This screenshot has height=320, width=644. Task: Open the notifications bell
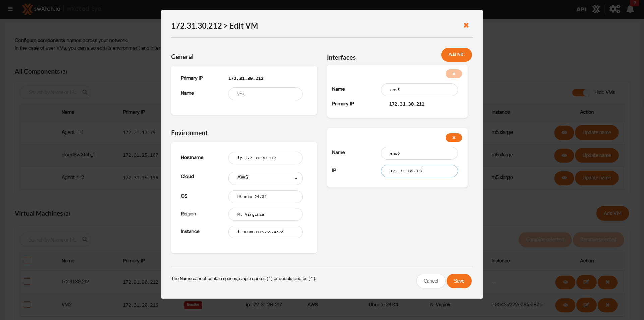630,9
